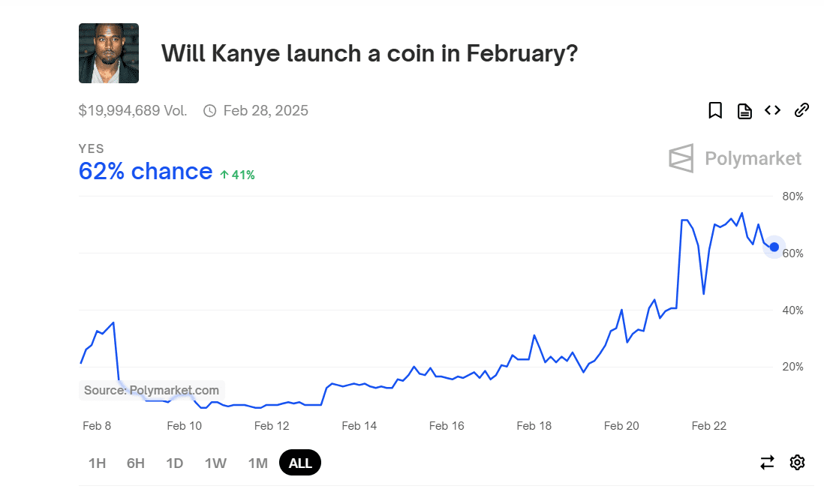The image size is (824, 504).
Task: Switch to the 1D chart tab
Action: (174, 463)
